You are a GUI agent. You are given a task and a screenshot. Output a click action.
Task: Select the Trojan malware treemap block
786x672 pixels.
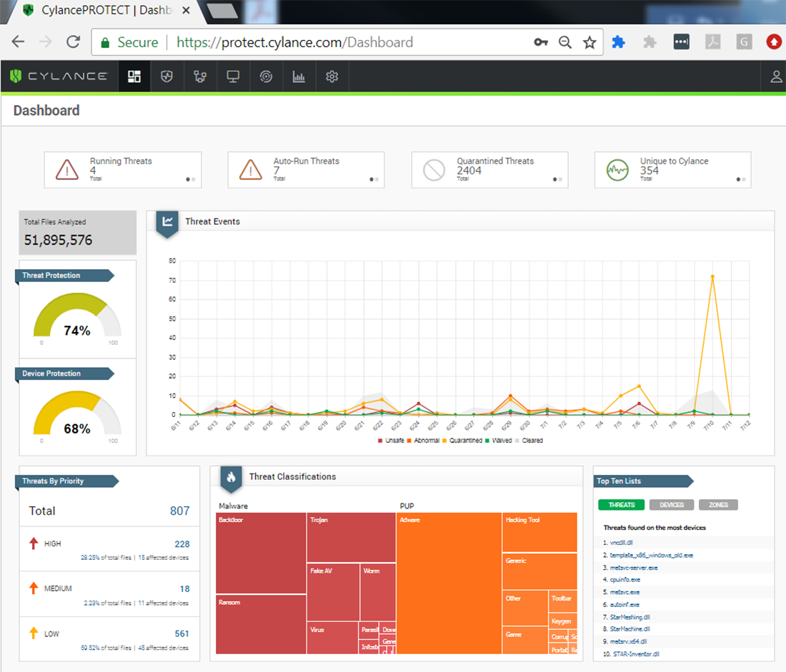352,537
